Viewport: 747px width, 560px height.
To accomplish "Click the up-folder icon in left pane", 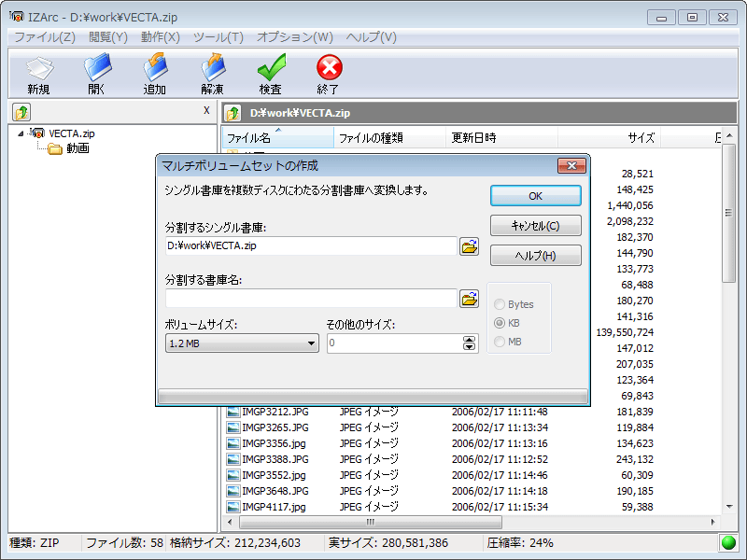I will (21, 112).
